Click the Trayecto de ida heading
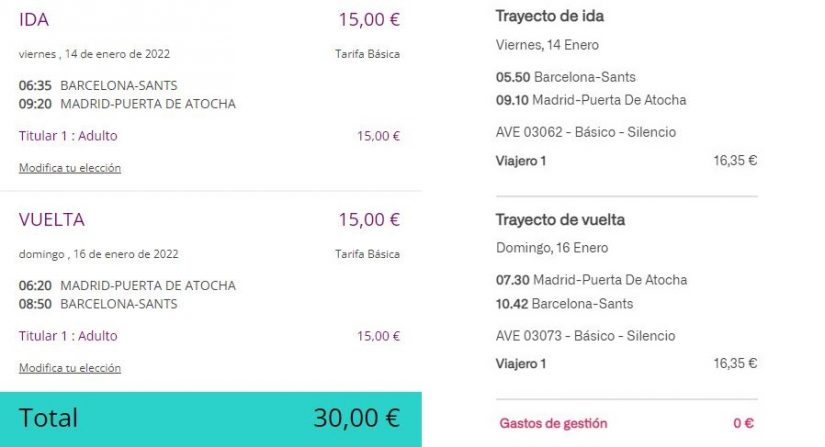This screenshot has width=825, height=447. [549, 16]
